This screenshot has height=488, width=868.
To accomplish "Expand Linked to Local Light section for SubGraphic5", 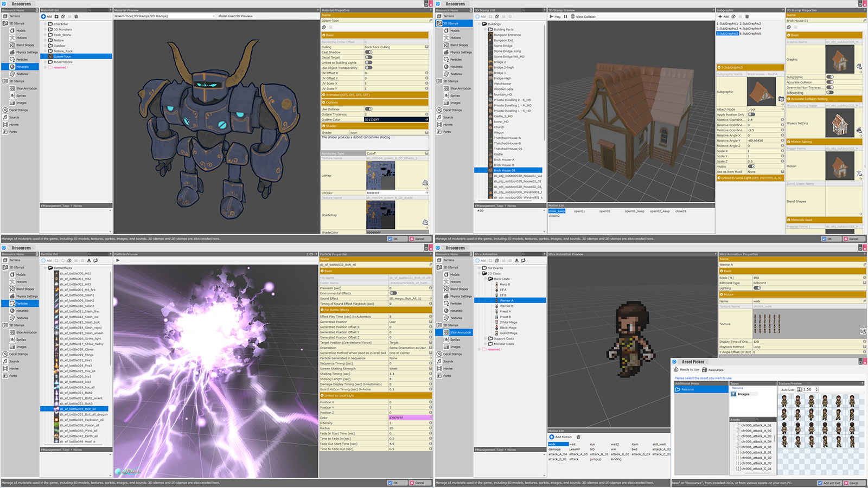I will pos(750,178).
